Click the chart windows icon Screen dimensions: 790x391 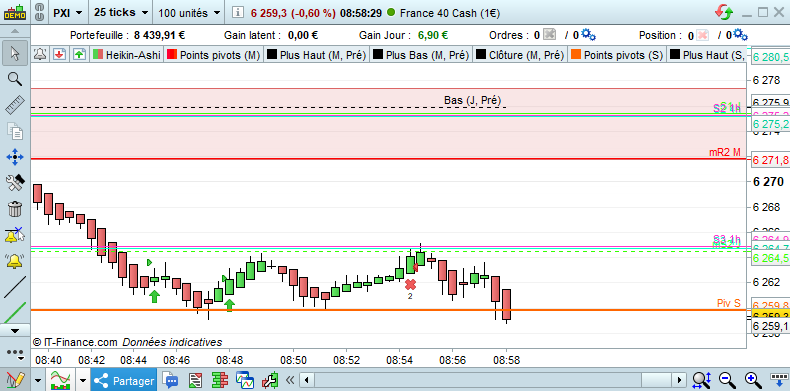pyautogui.click(x=245, y=380)
